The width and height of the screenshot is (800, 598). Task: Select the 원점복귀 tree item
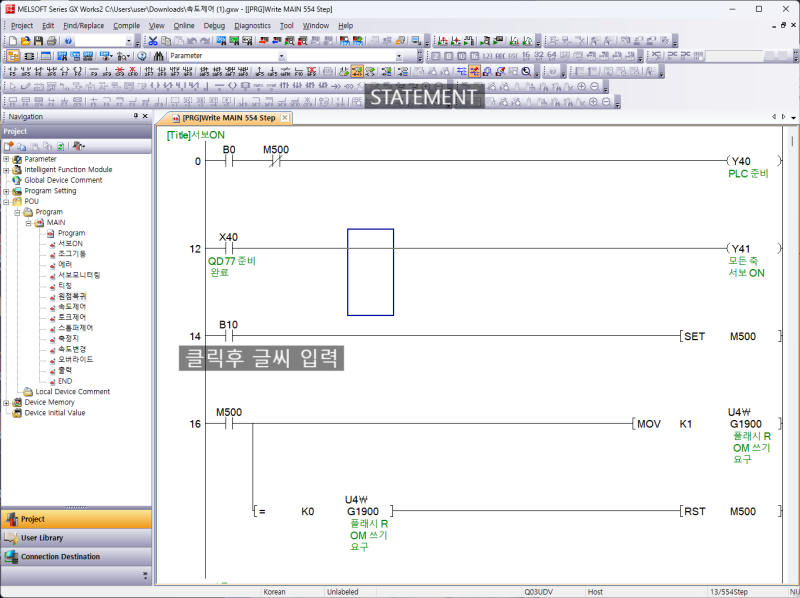click(x=72, y=296)
